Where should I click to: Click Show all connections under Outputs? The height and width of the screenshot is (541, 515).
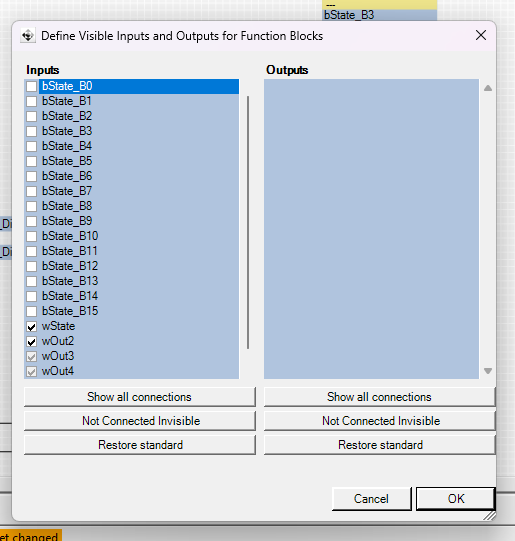(379, 397)
